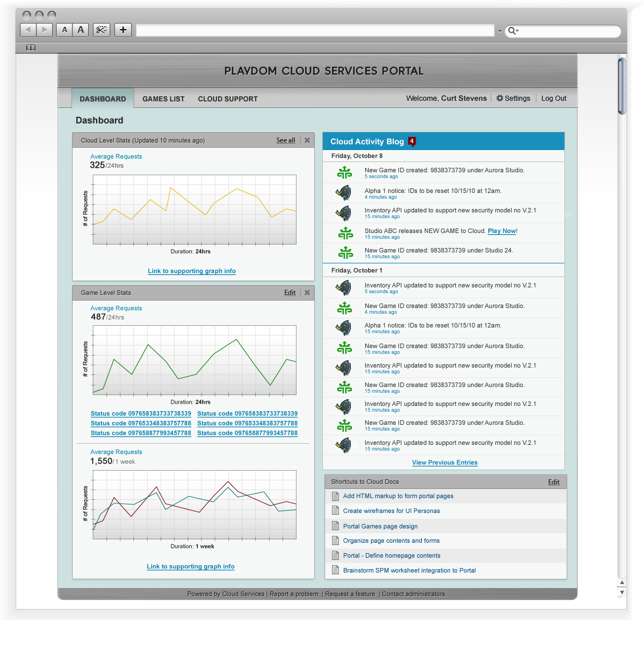Click the browser back arrow button
This screenshot has height=647, width=644.
point(28,30)
